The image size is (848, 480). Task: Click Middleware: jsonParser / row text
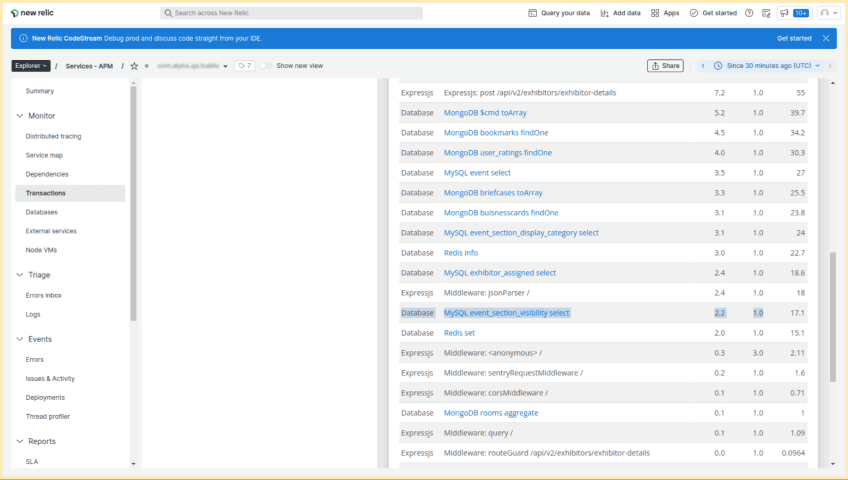[487, 292]
